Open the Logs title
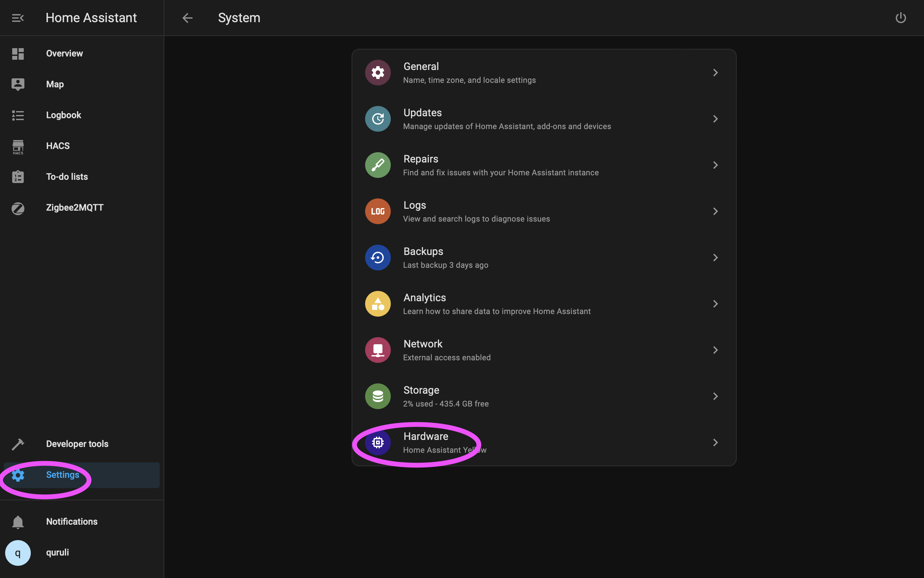This screenshot has height=578, width=924. click(415, 205)
